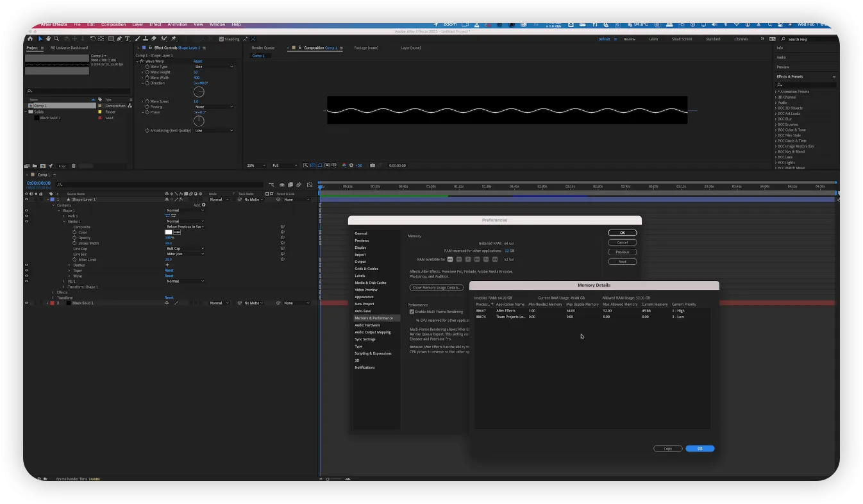Click Comp 1 flowchart icon in Project
This screenshot has width=863, height=504.
[x=130, y=106]
